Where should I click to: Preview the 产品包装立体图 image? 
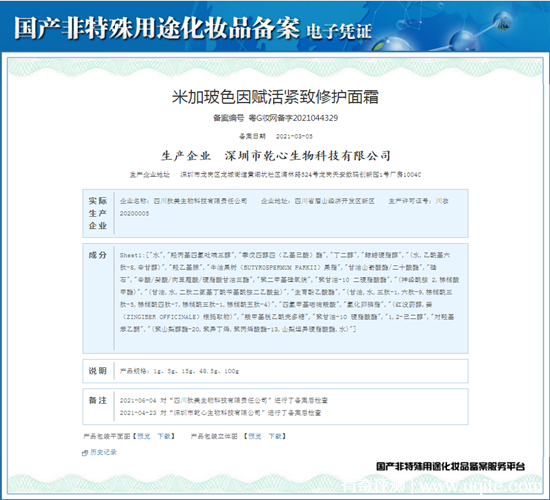coord(255,436)
